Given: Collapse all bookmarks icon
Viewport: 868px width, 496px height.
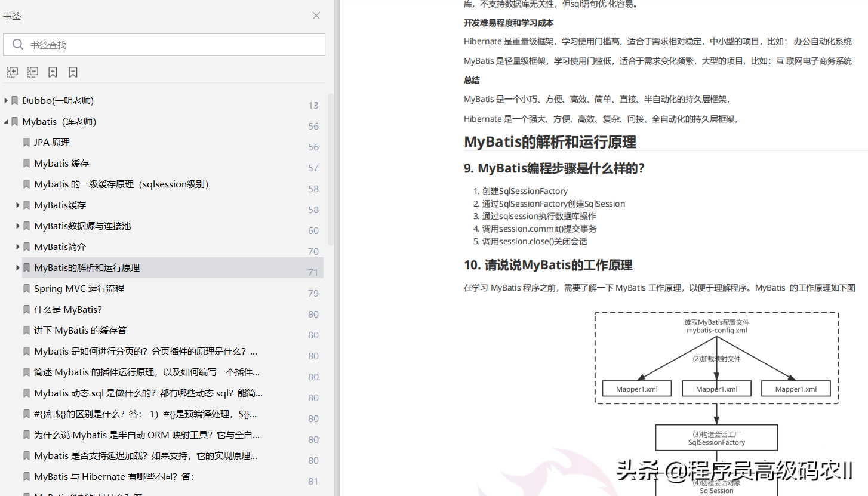Looking at the screenshot, I should pos(33,72).
